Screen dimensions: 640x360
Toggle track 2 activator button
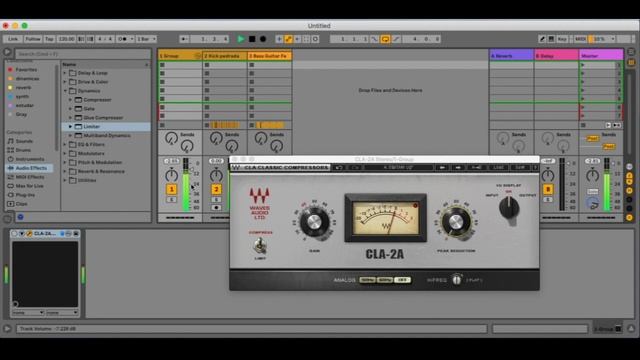point(216,189)
